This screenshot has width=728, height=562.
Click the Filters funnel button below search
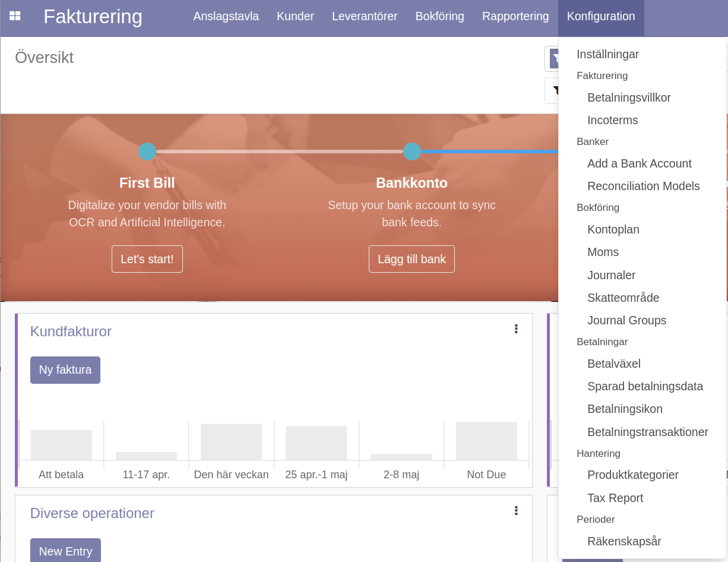click(x=552, y=90)
